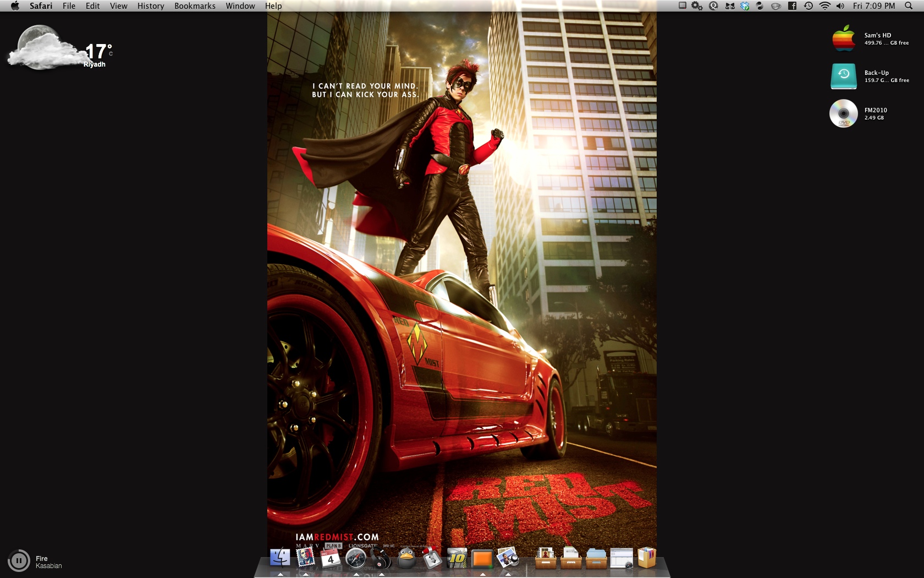Viewport: 924px width, 578px height.
Task: Open Mail stamp icon in Dock
Action: pos(305,558)
